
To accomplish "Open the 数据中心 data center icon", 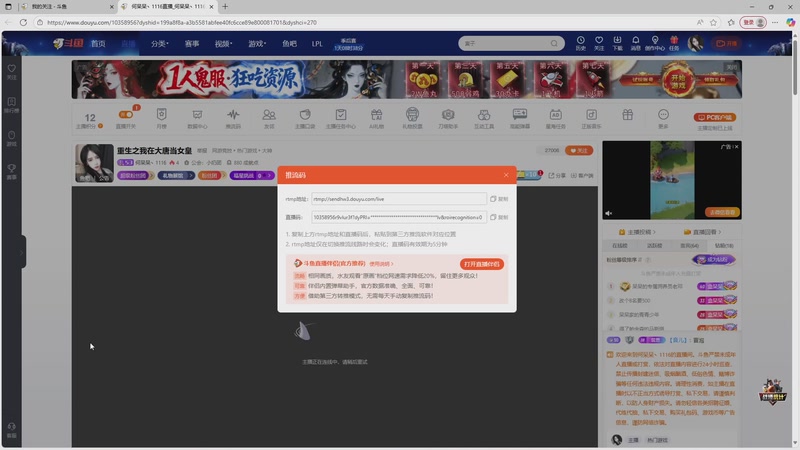I will pos(197,118).
